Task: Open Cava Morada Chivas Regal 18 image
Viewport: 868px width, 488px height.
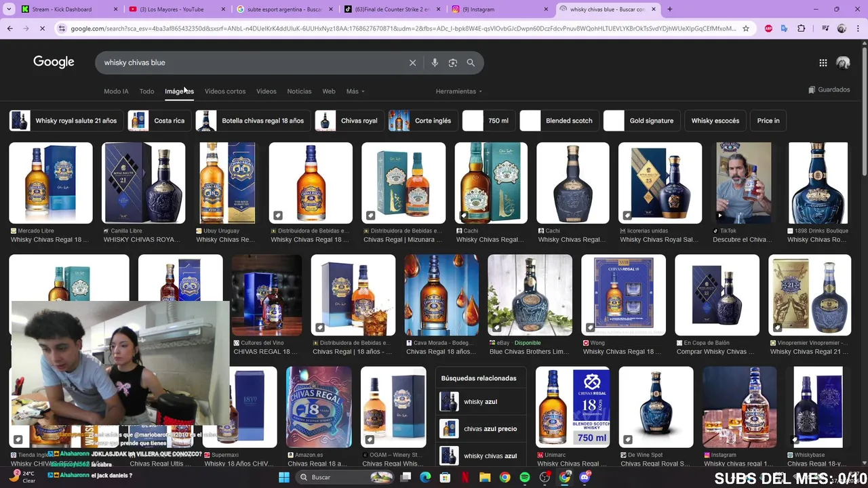Action: (441, 295)
